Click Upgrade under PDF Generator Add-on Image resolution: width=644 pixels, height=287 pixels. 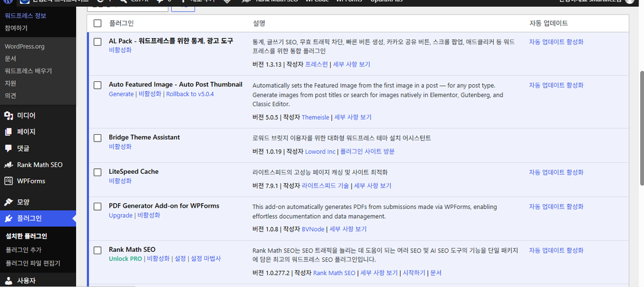coord(121,215)
